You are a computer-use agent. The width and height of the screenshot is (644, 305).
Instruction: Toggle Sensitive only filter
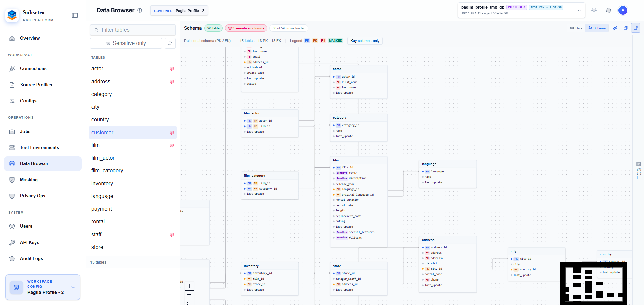(126, 43)
